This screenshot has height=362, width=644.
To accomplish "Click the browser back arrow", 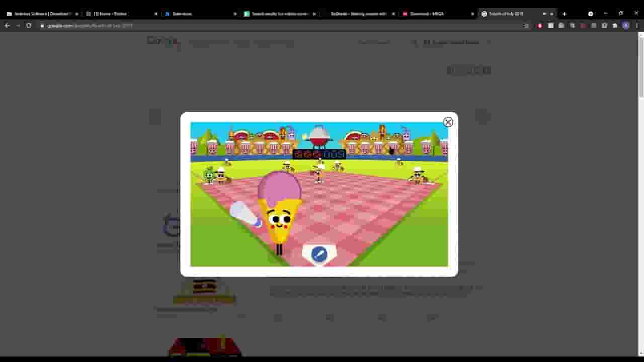I will click(x=7, y=26).
